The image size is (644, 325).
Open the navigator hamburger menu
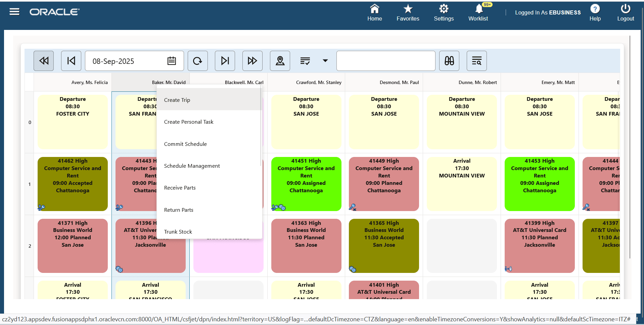(14, 11)
